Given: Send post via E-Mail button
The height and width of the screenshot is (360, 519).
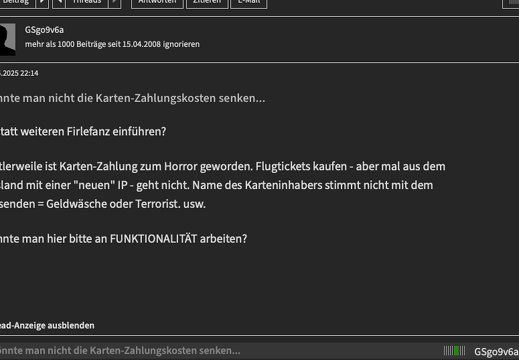Looking at the screenshot, I should pos(249,2).
